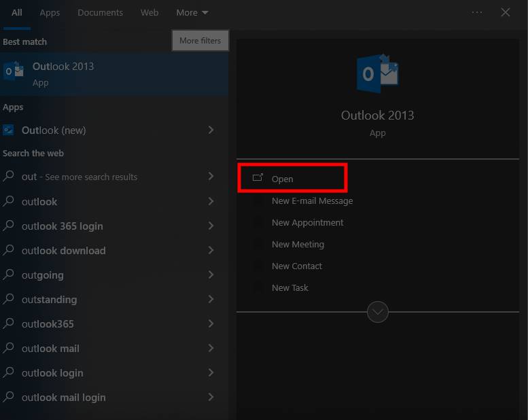
Task: Close the search panel with the X
Action: (x=505, y=12)
